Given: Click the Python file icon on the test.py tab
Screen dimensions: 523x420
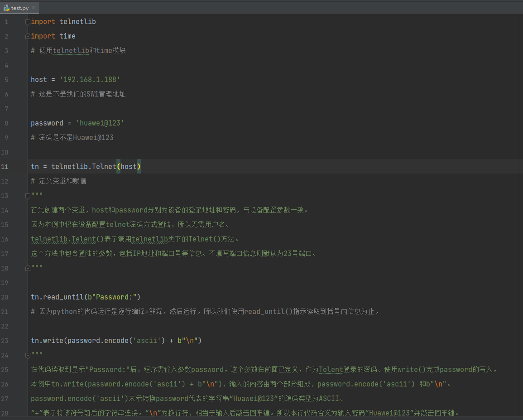Looking at the screenshot, I should [5, 8].
